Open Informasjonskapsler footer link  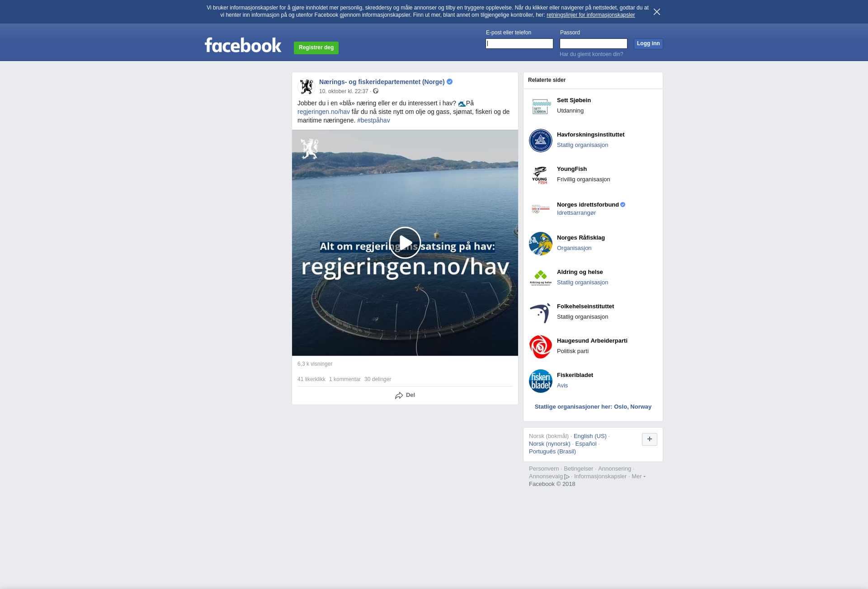[600, 476]
